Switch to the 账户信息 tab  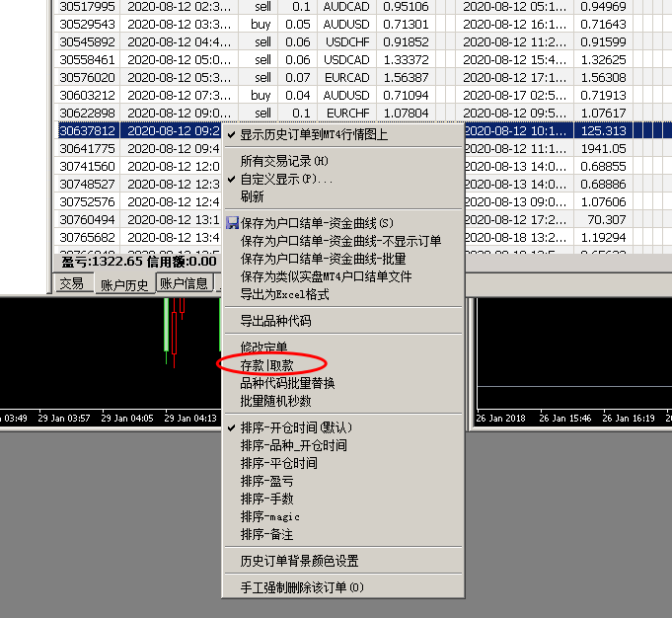tap(184, 283)
